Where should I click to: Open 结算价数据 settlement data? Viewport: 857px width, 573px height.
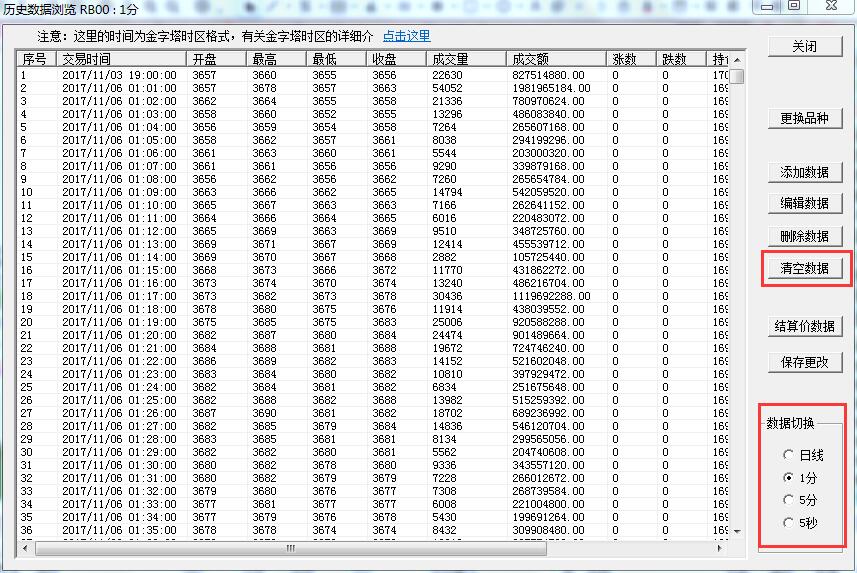(804, 326)
